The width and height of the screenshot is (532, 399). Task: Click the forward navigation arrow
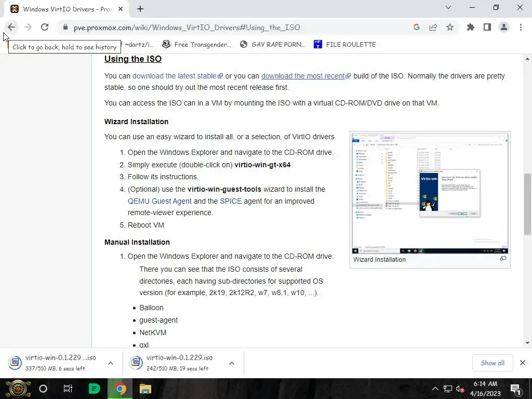[x=28, y=27]
